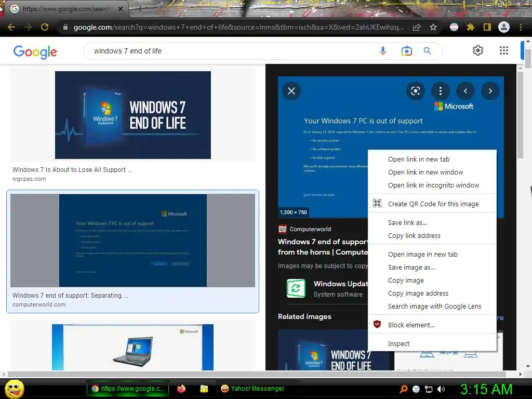Image resolution: width=532 pixels, height=399 pixels.
Task: Open Windows 7 end of support article title
Action: pyautogui.click(x=323, y=247)
